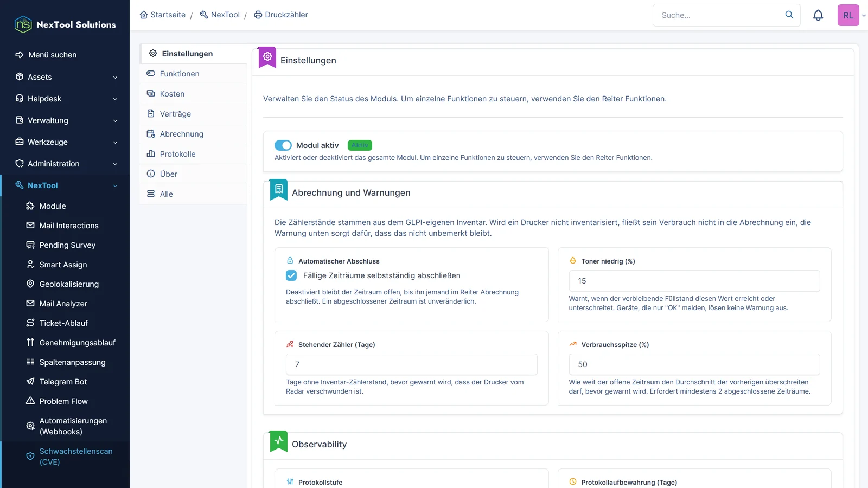Image resolution: width=868 pixels, height=488 pixels.
Task: Click the lock icon beside Automatischer Abschluss
Action: [290, 261]
